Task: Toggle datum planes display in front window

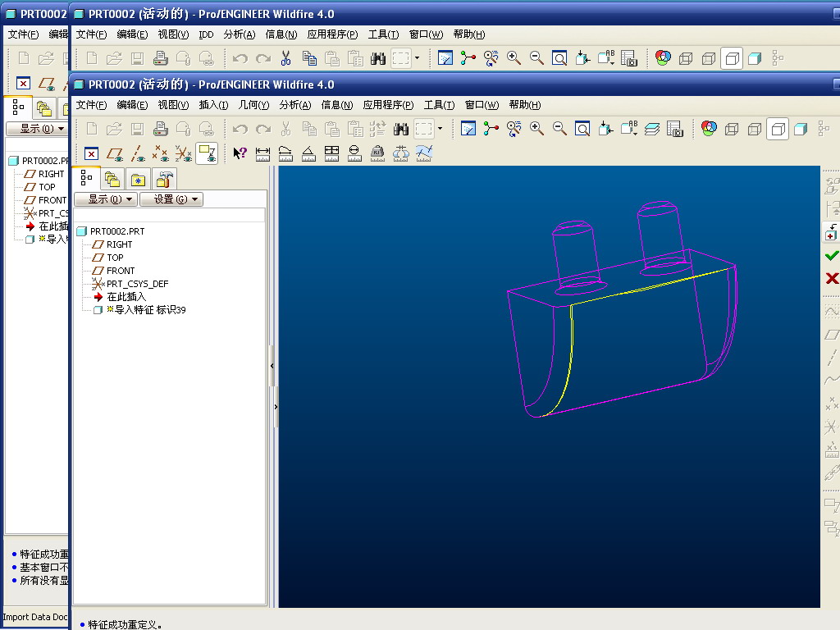Action: click(x=115, y=154)
